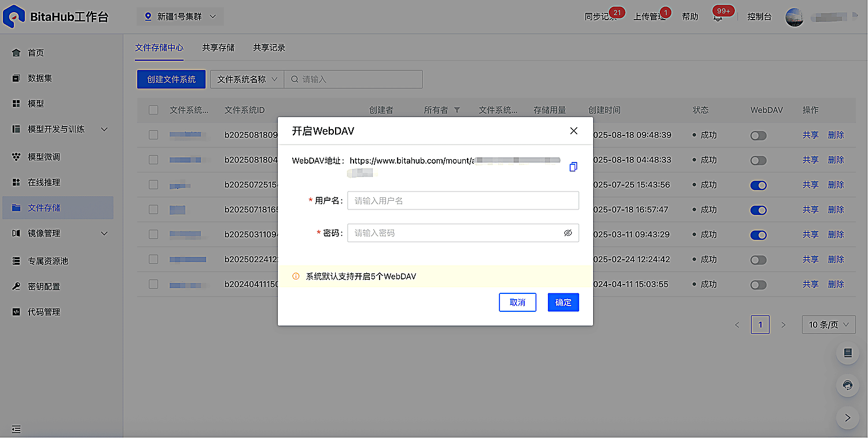
Task: Show password using the eye icon
Action: click(x=568, y=233)
